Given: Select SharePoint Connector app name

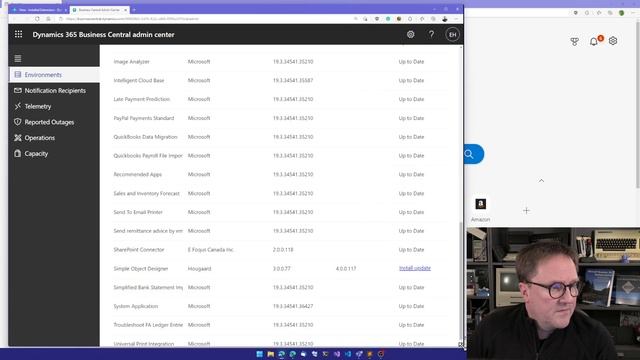Looking at the screenshot, I should 139,250.
